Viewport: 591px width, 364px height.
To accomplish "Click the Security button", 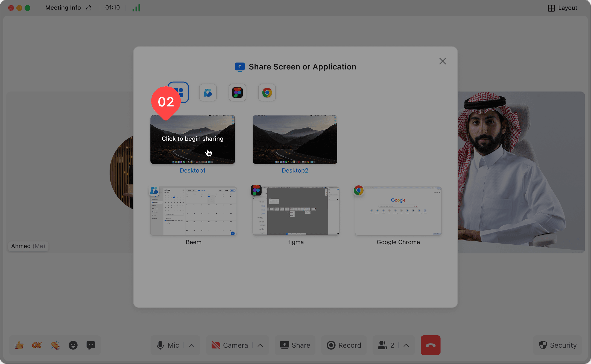I will (558, 345).
